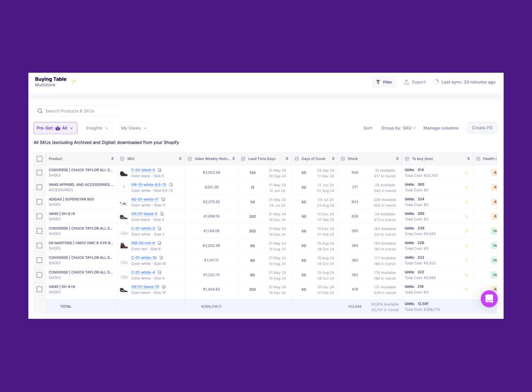Click the ADIDAS | SUPERSTAR 80S product name
Image resolution: width=532 pixels, height=392 pixels.
click(71, 199)
